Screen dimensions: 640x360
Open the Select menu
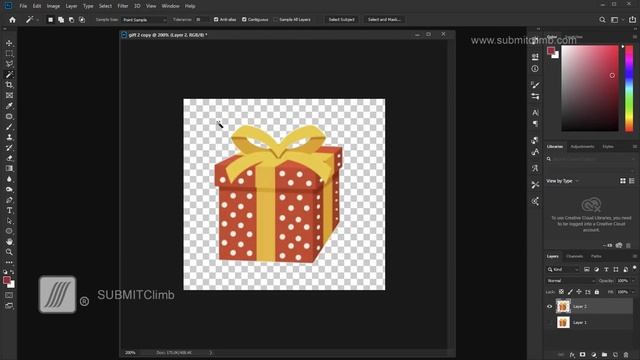coord(105,6)
